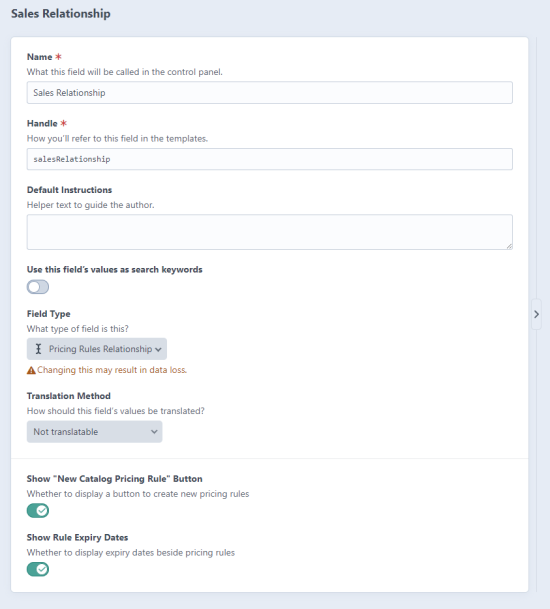The height and width of the screenshot is (609, 550).
Task: Click the 'Show Rule Expiry Dates' label
Action: coord(77,538)
